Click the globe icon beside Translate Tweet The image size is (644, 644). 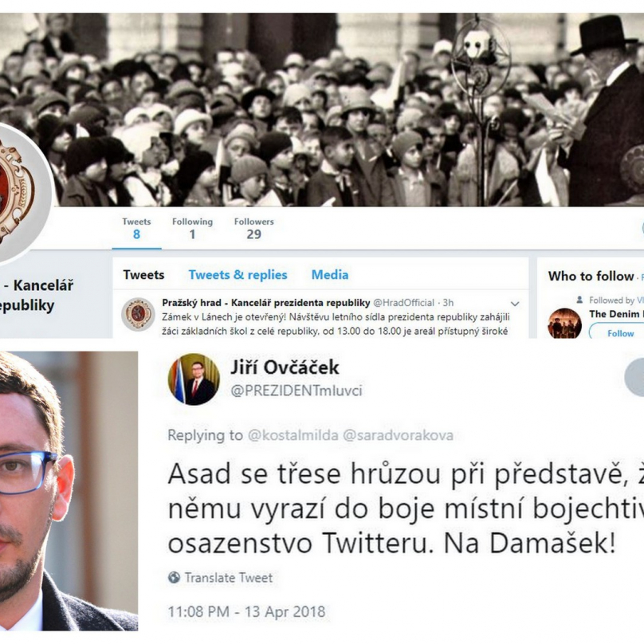click(x=174, y=578)
